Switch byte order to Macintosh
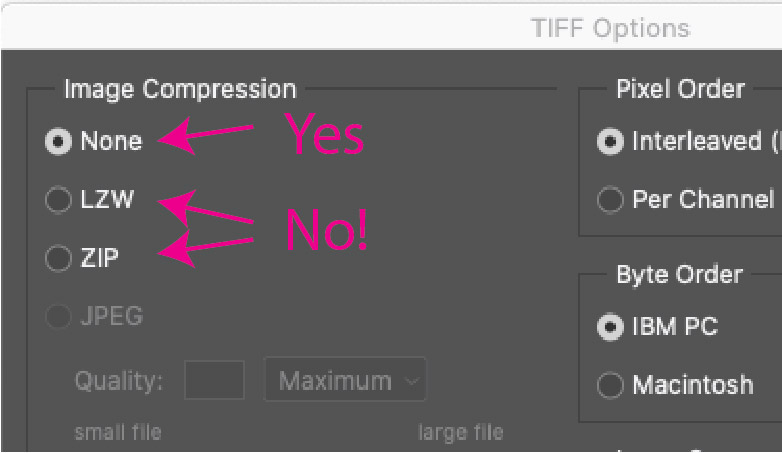 [x=610, y=384]
